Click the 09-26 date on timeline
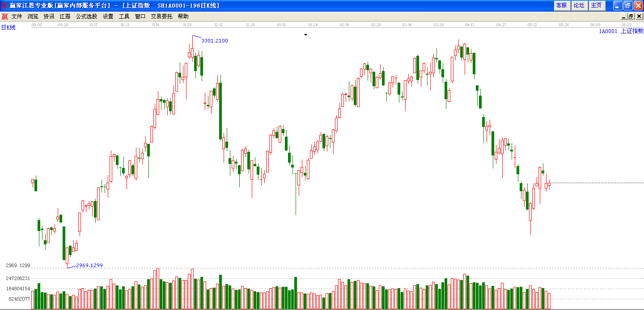 coord(63,25)
